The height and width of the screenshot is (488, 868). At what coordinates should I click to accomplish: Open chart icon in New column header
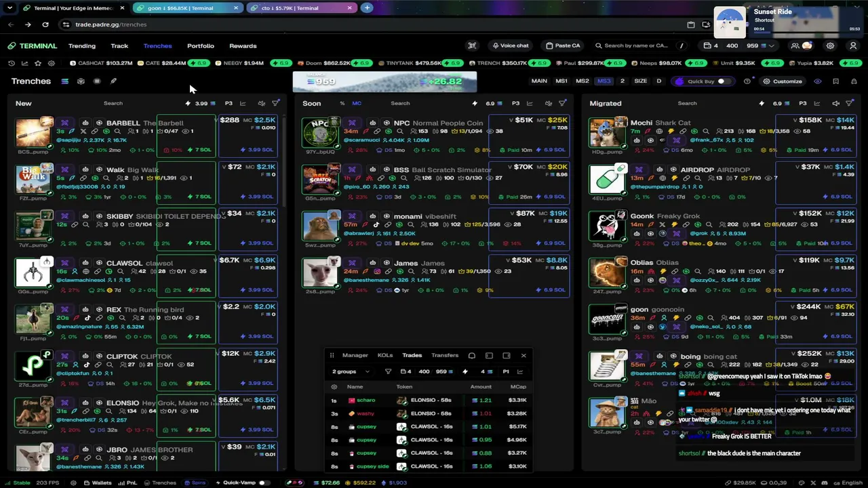pyautogui.click(x=243, y=104)
